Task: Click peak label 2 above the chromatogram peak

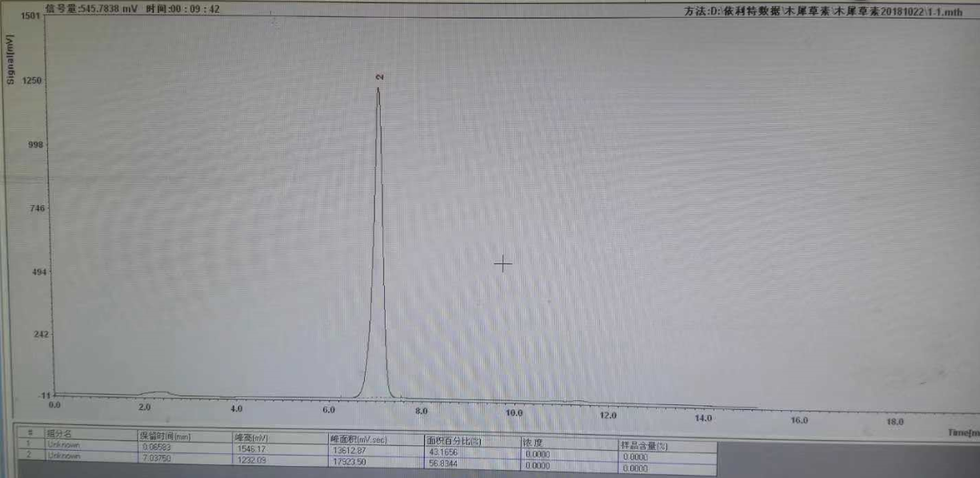Action: click(380, 77)
